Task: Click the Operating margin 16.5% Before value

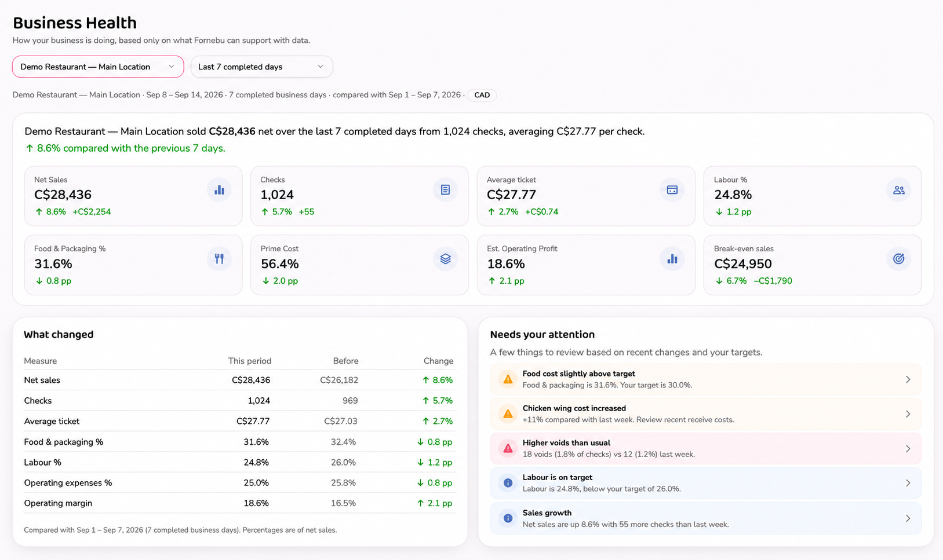Action: tap(343, 503)
